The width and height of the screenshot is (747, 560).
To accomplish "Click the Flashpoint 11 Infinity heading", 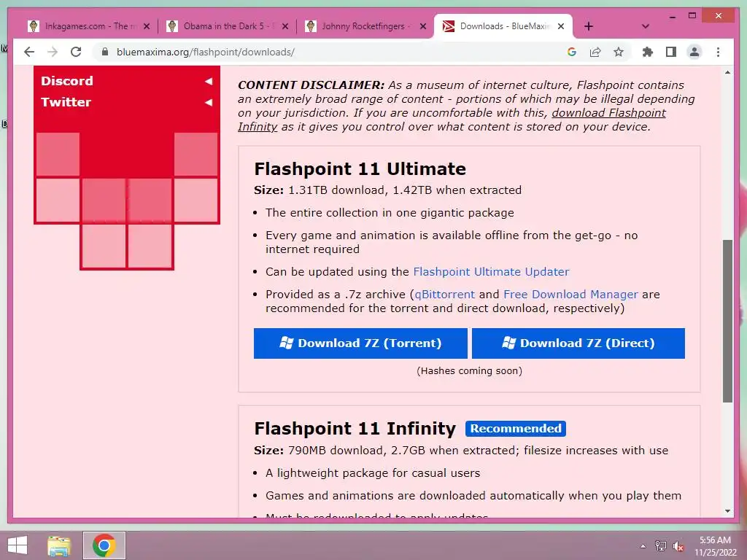I will [355, 429].
